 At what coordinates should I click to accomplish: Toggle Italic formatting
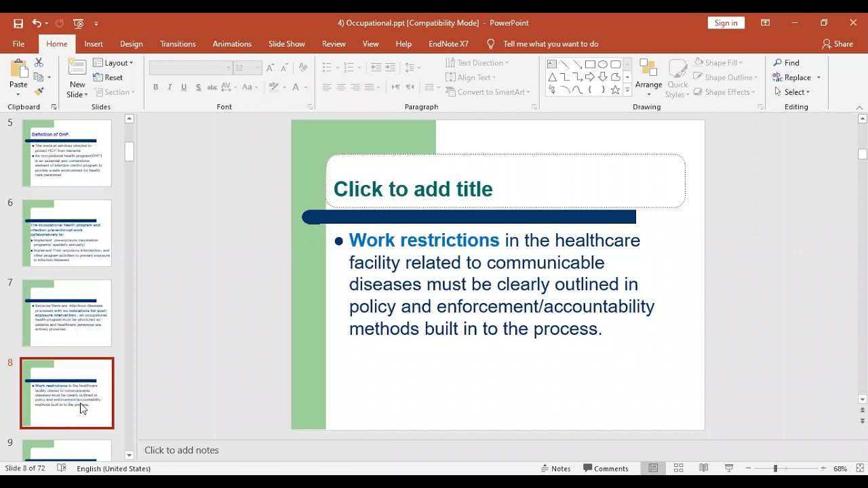pyautogui.click(x=170, y=87)
